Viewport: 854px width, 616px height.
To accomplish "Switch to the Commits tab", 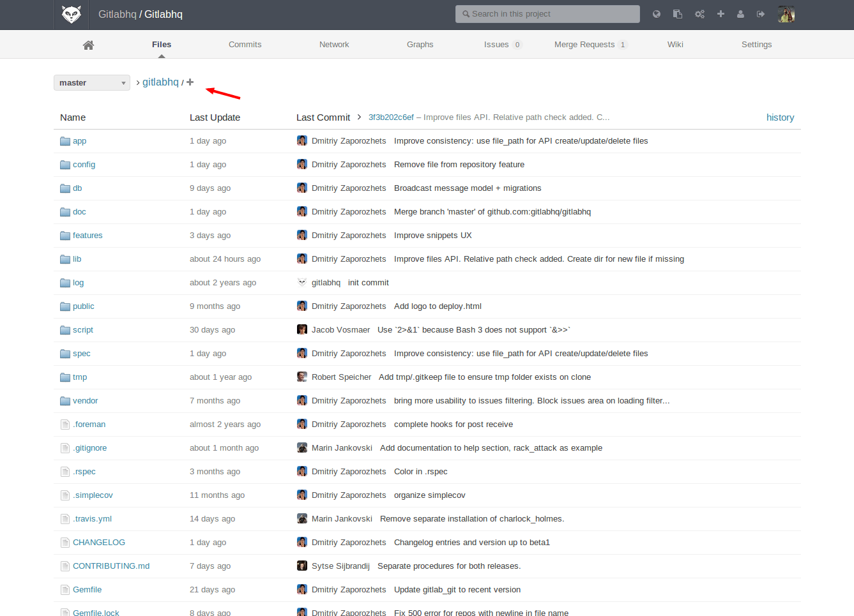I will 245,45.
